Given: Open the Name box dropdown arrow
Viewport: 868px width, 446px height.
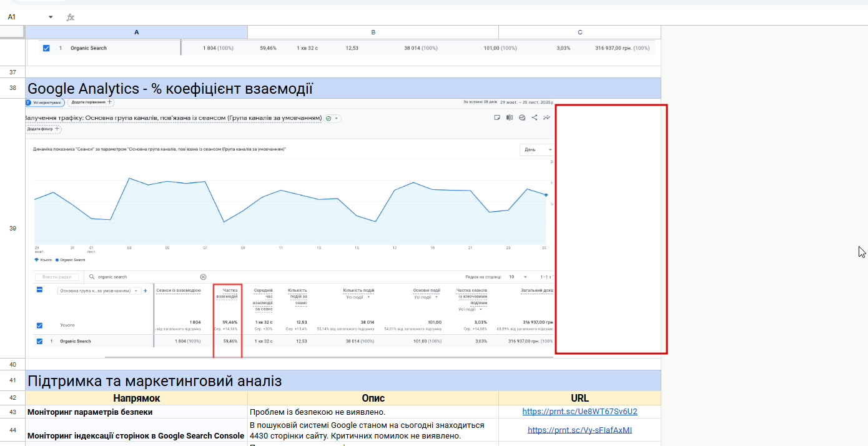Looking at the screenshot, I should (x=51, y=17).
